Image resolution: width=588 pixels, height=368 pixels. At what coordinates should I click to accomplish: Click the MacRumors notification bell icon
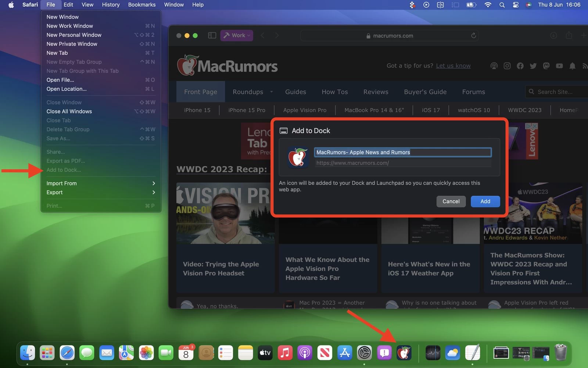[572, 66]
